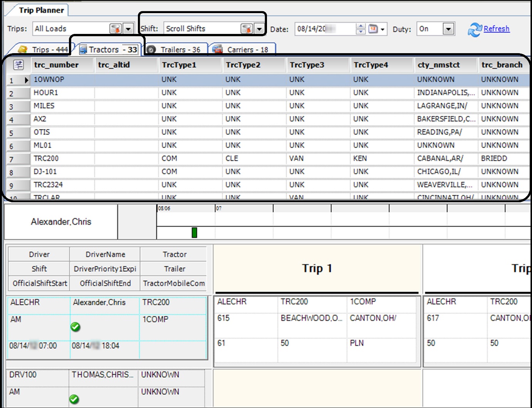Viewport: 532px width, 408px height.
Task: Click the cty_nmstct column header
Action: 438,65
